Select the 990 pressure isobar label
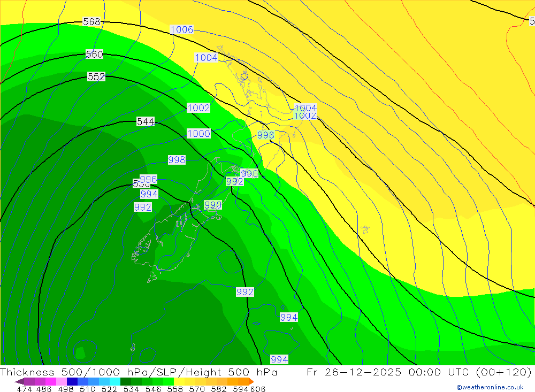 [x=213, y=205]
